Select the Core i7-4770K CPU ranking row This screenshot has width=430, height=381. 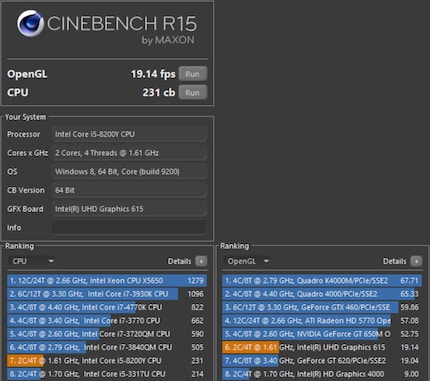coord(107,307)
